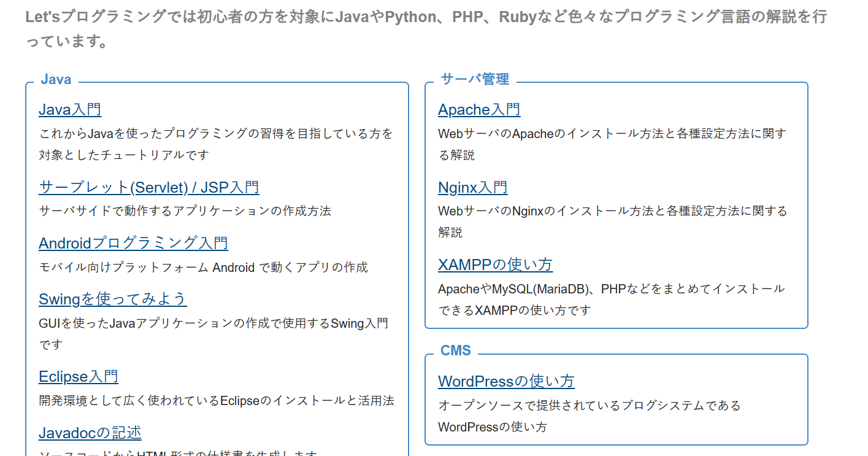The height and width of the screenshot is (456, 868).
Task: Open the WordPressの使い方 link
Action: pyautogui.click(x=506, y=381)
